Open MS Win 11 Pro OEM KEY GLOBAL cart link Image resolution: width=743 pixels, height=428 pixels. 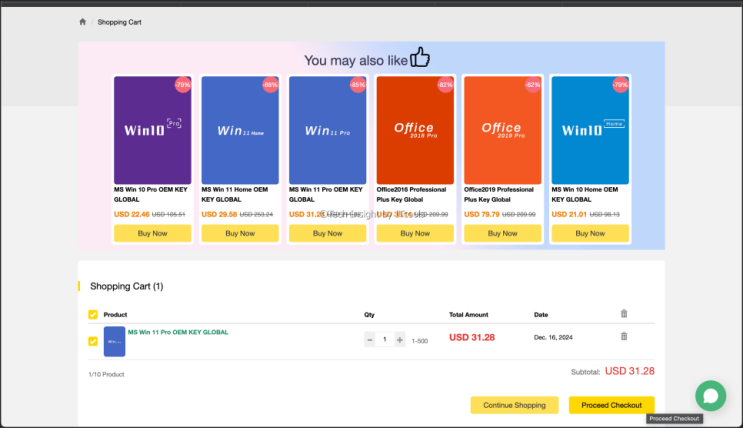pos(178,332)
